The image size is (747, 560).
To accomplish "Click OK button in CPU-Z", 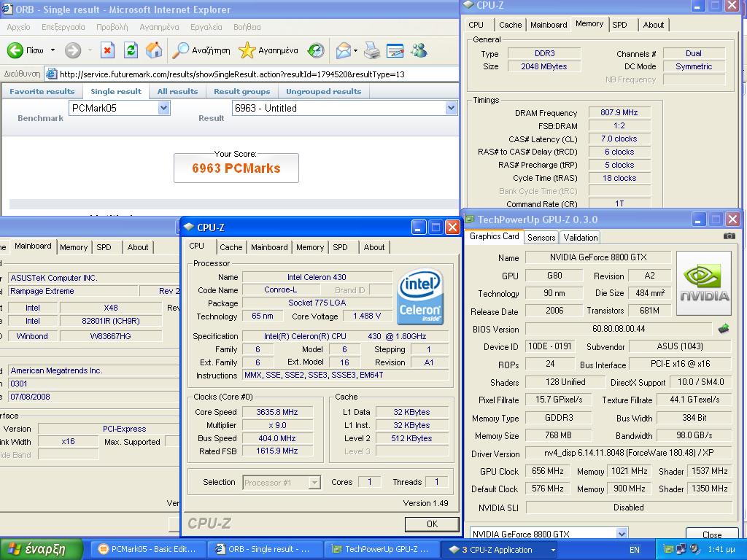I will (432, 524).
